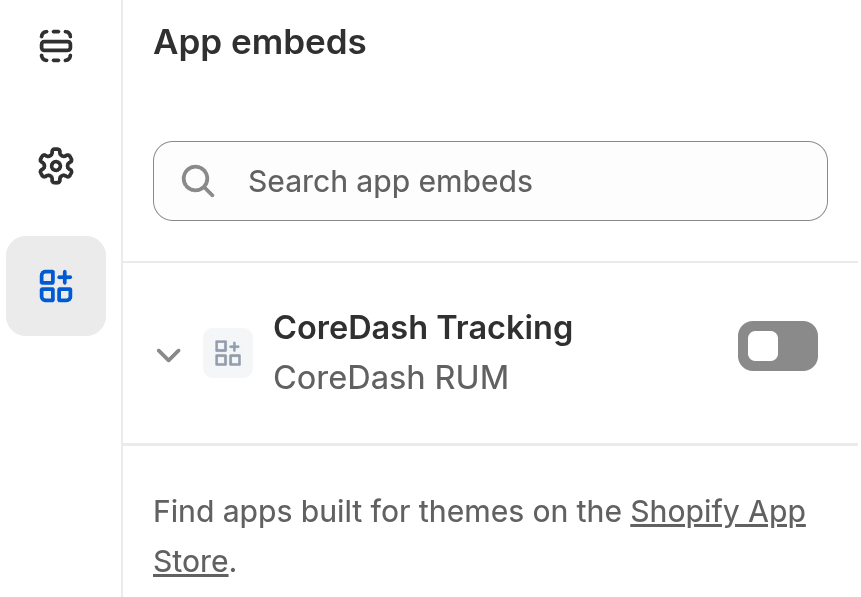Select the CoreDash Tracking title
The image size is (861, 597).
click(x=422, y=328)
